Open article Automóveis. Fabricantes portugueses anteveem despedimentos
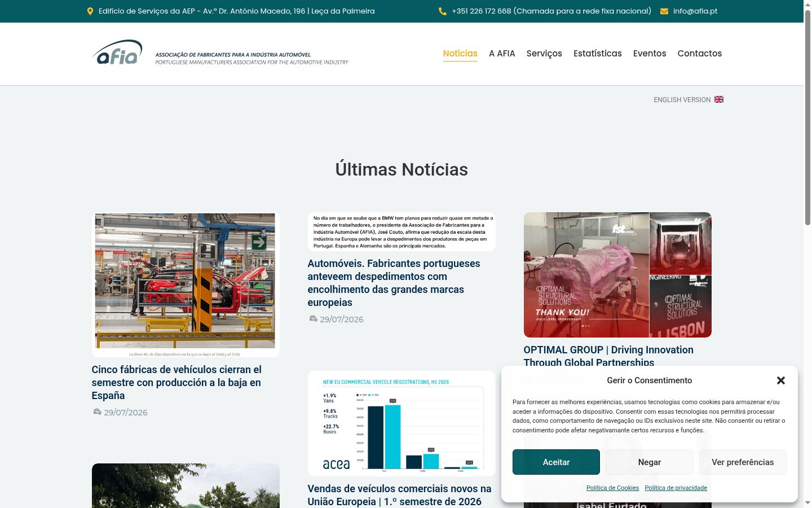 [394, 283]
